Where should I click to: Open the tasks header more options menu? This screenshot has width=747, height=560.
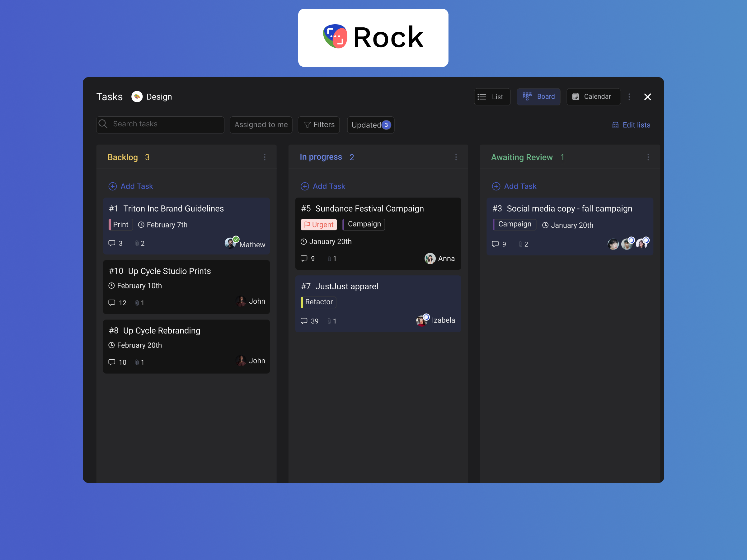pos(629,97)
